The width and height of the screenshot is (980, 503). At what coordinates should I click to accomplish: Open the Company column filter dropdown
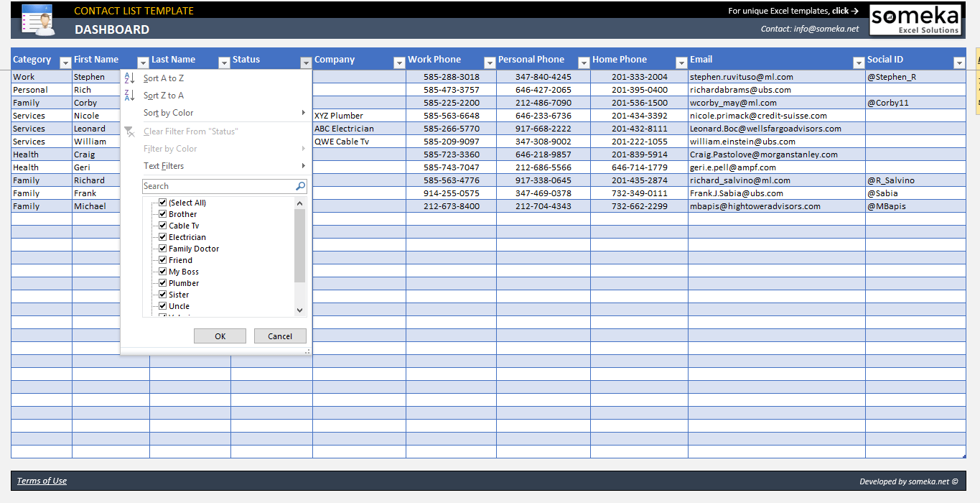(x=399, y=62)
